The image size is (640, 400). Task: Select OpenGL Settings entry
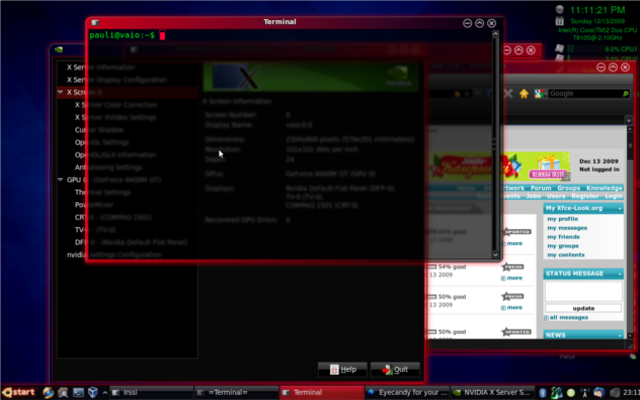(102, 142)
